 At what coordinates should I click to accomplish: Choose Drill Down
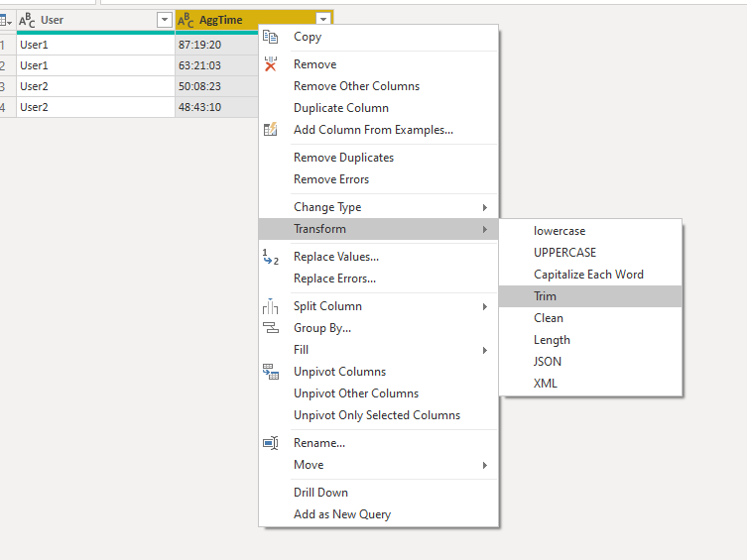pyautogui.click(x=378, y=493)
